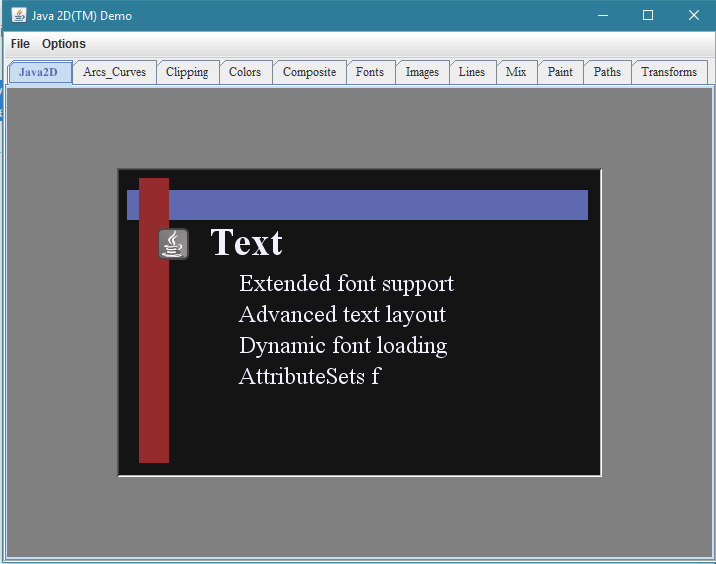Open the Options menu
Viewport: 716px width, 564px height.
pyautogui.click(x=64, y=44)
